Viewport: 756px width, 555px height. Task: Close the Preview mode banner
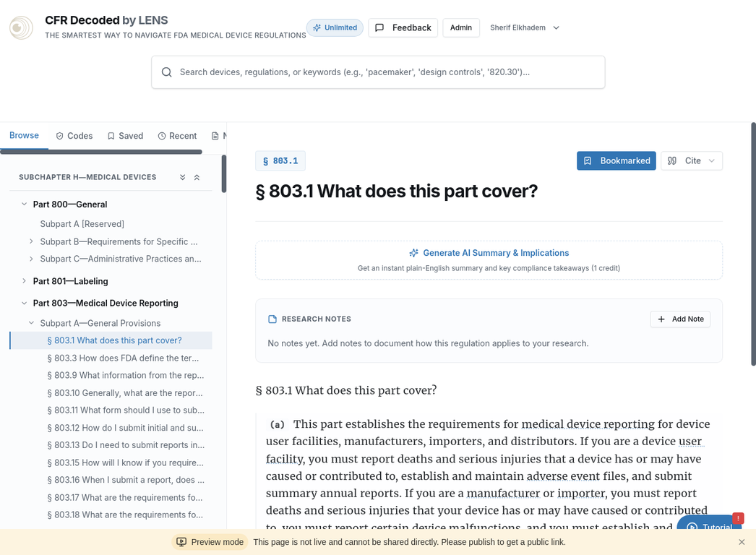(x=742, y=542)
